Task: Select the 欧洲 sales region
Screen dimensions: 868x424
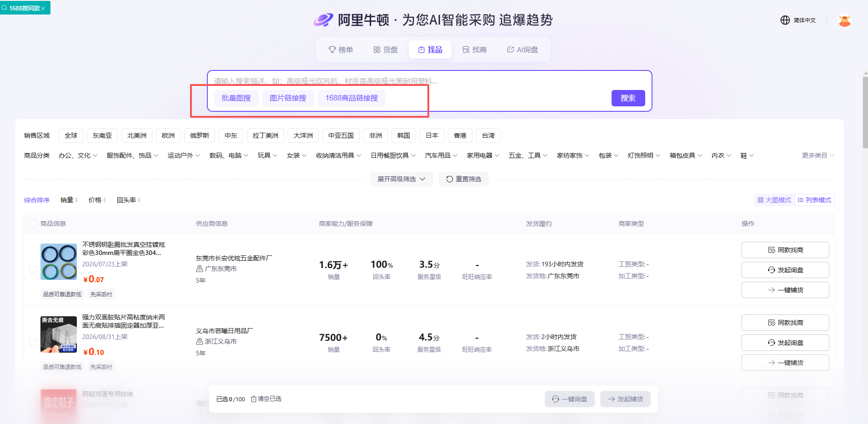Action: pyautogui.click(x=168, y=135)
